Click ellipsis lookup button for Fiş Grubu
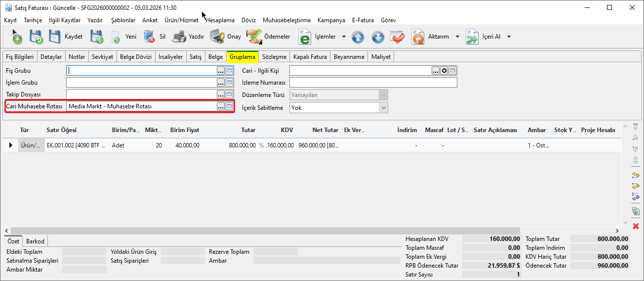Viewport: 644px width, 281px height. [220, 71]
